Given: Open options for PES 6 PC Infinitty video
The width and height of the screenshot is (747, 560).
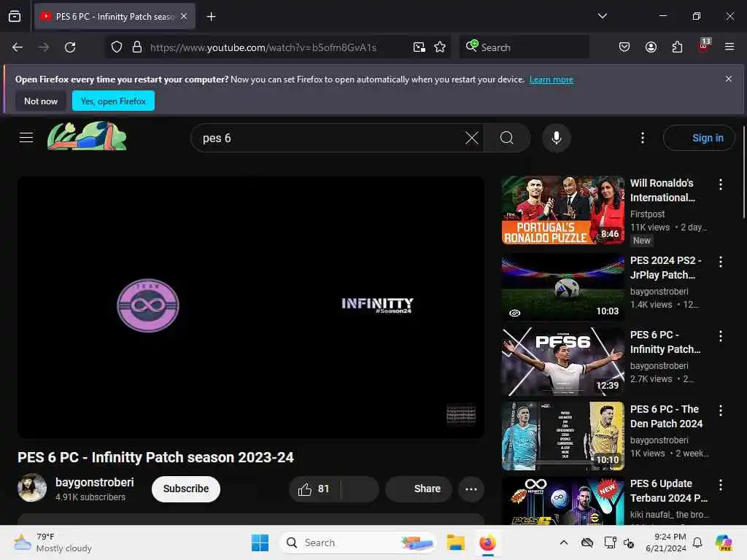Looking at the screenshot, I should pos(720,336).
